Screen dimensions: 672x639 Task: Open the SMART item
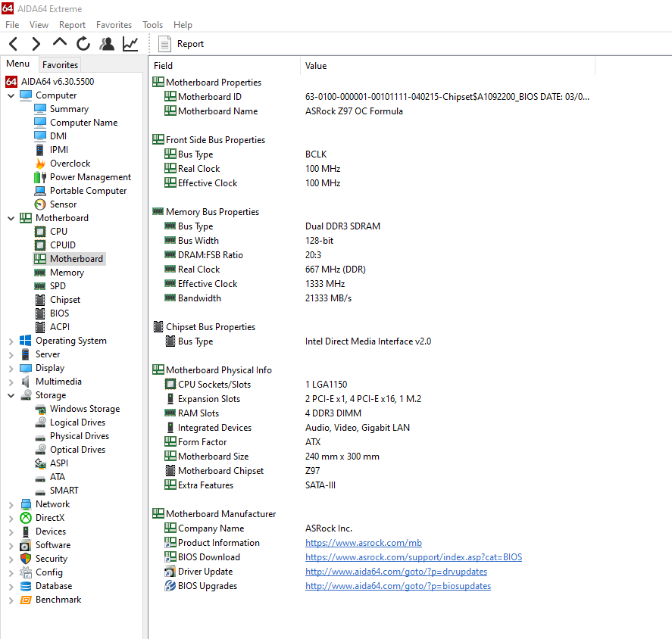pyautogui.click(x=57, y=491)
